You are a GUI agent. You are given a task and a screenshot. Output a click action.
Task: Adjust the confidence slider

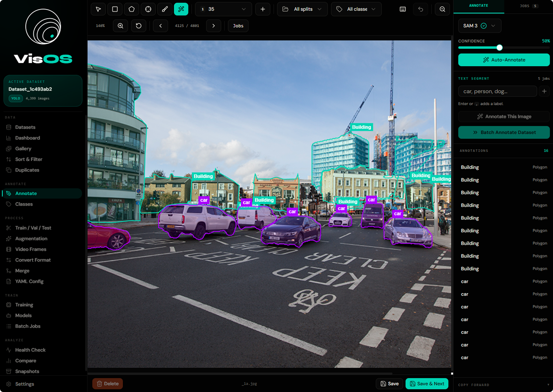(x=499, y=47)
